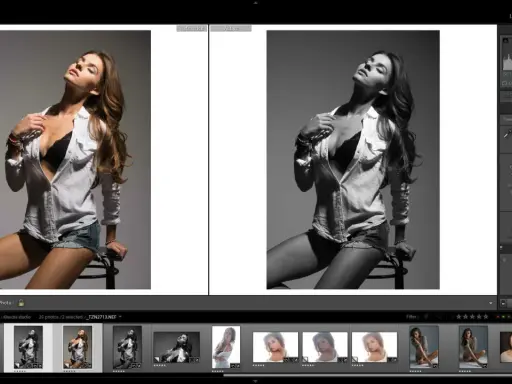Select the landscape black-and-white thumbnail
This screenshot has width=512, height=384.
(177, 347)
